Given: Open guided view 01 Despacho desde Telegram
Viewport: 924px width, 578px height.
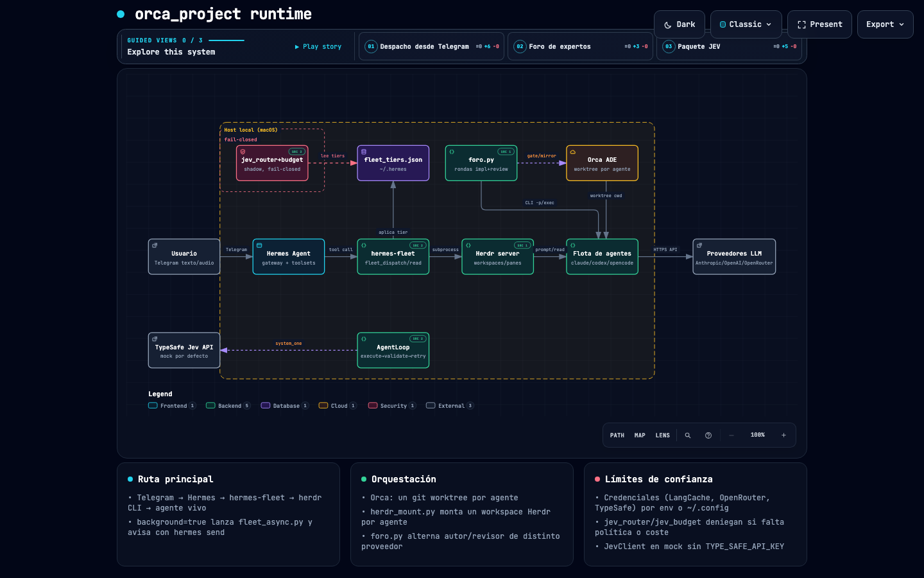Looking at the screenshot, I should (x=431, y=46).
